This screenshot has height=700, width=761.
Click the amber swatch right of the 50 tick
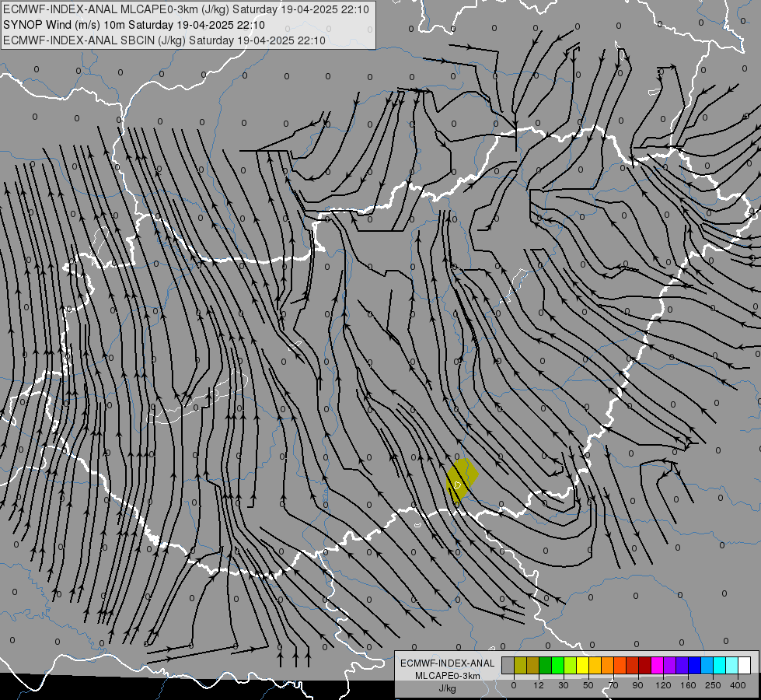[595, 665]
